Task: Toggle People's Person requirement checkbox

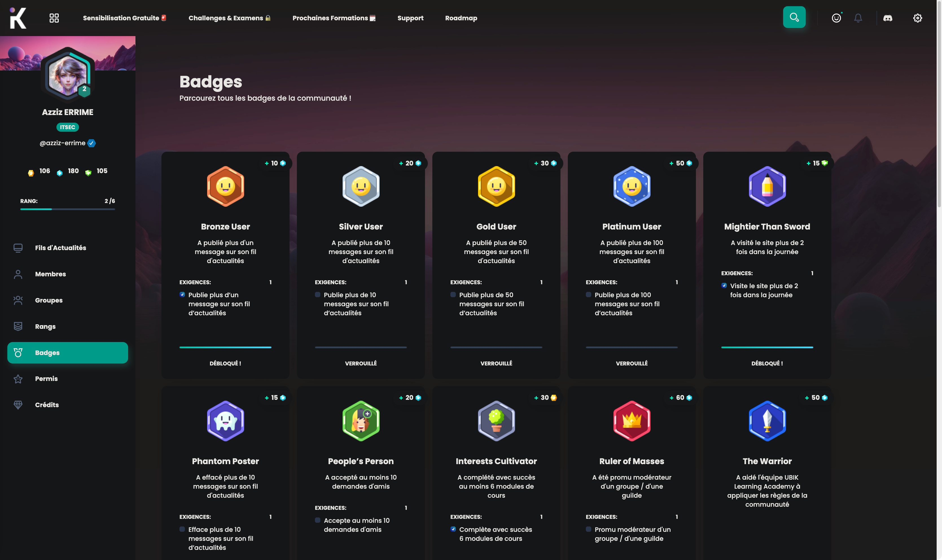Action: [317, 520]
